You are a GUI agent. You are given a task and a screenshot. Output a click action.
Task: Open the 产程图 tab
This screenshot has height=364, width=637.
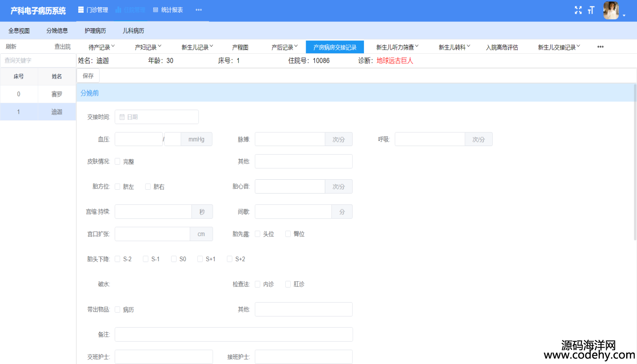click(x=240, y=47)
